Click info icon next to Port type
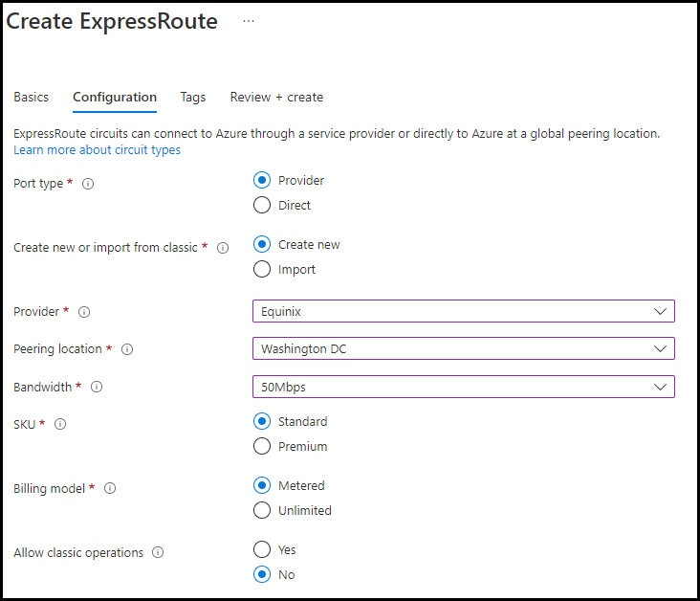Viewport: 700px width, 601px height. tap(88, 184)
